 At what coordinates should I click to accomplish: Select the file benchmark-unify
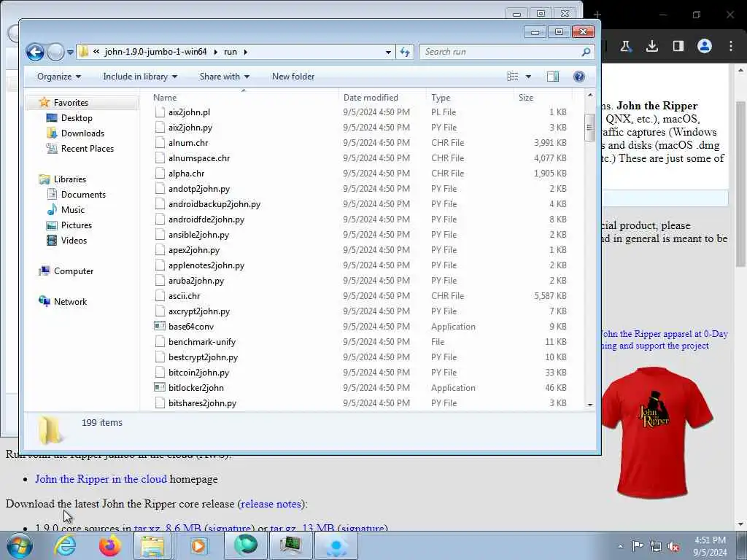201,342
